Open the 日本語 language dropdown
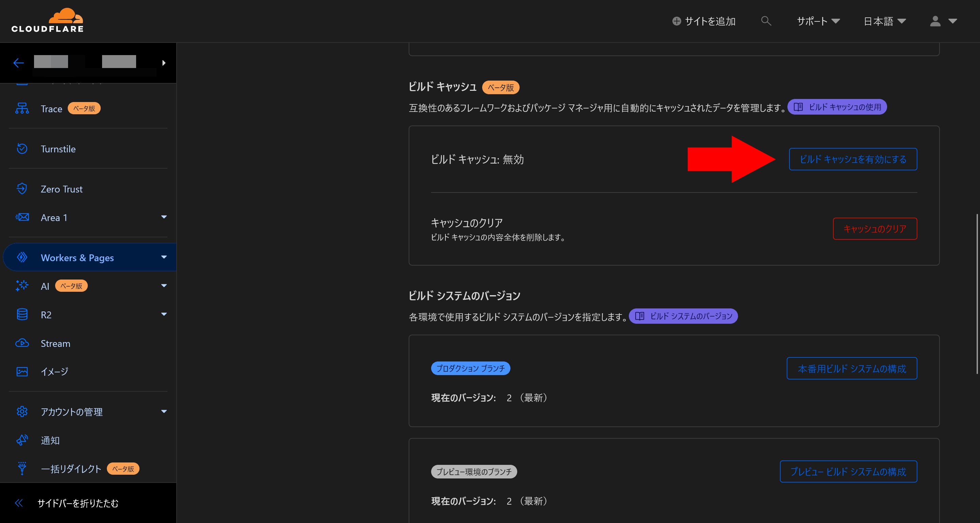This screenshot has width=980, height=523. (x=884, y=21)
